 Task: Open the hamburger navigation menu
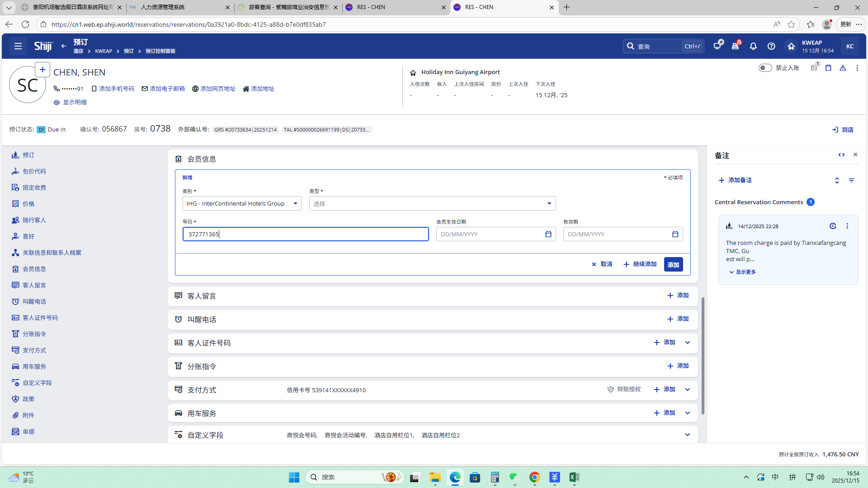[18, 46]
